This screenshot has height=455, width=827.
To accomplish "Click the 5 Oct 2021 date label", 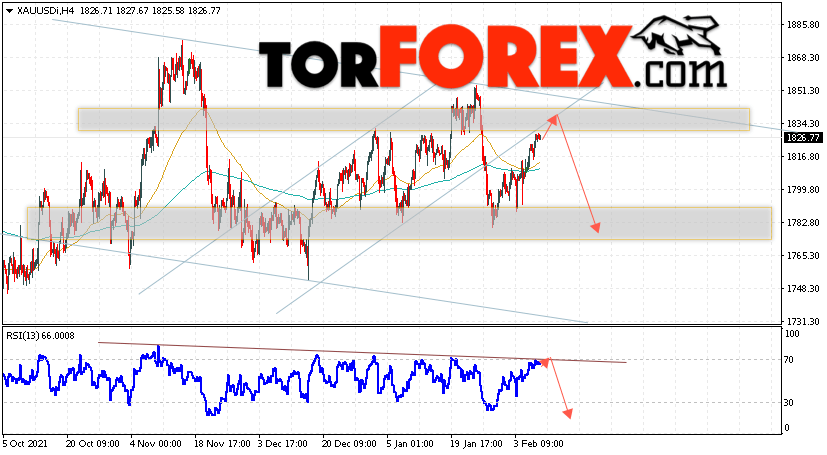I will [24, 444].
